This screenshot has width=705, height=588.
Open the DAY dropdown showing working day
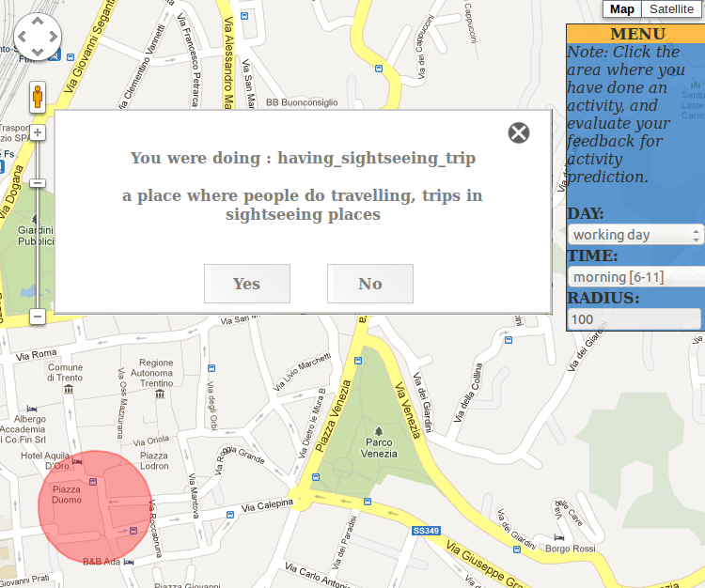635,235
